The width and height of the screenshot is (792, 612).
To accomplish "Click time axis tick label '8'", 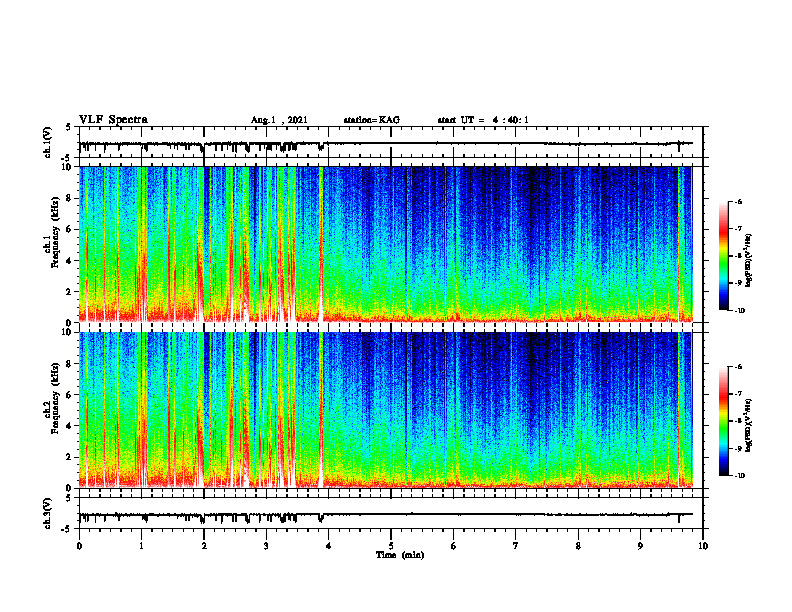I will [578, 546].
